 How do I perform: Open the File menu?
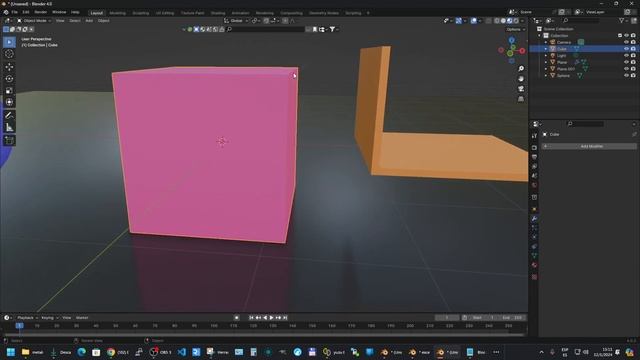(x=14, y=12)
